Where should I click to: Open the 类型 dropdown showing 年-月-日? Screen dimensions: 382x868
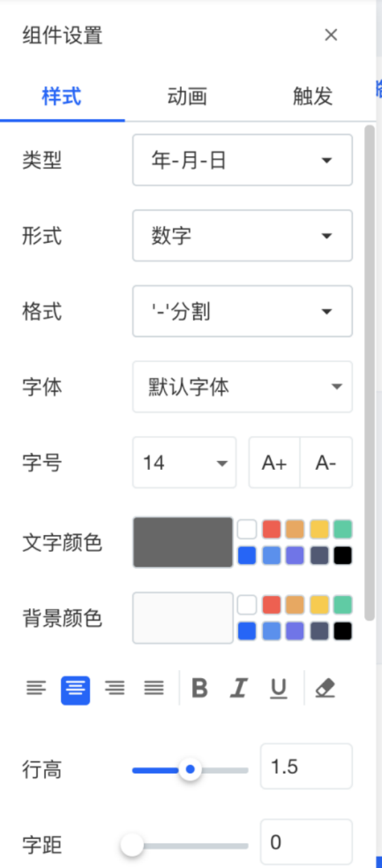[x=242, y=160]
